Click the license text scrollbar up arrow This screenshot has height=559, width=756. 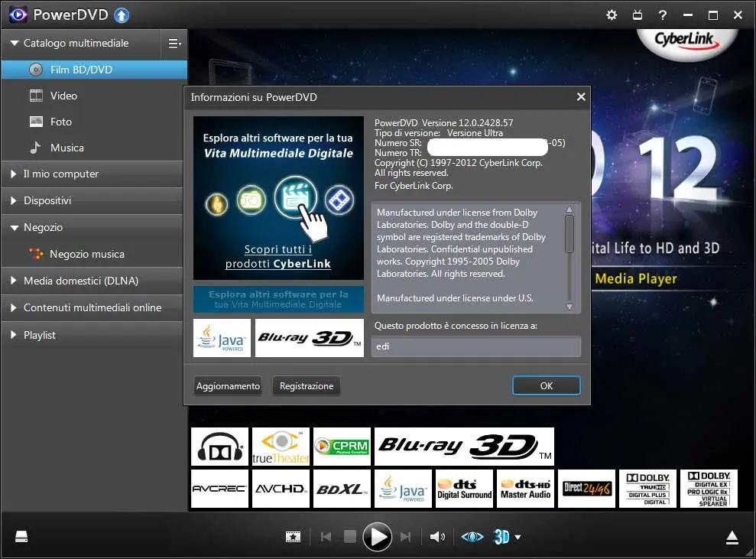[569, 210]
